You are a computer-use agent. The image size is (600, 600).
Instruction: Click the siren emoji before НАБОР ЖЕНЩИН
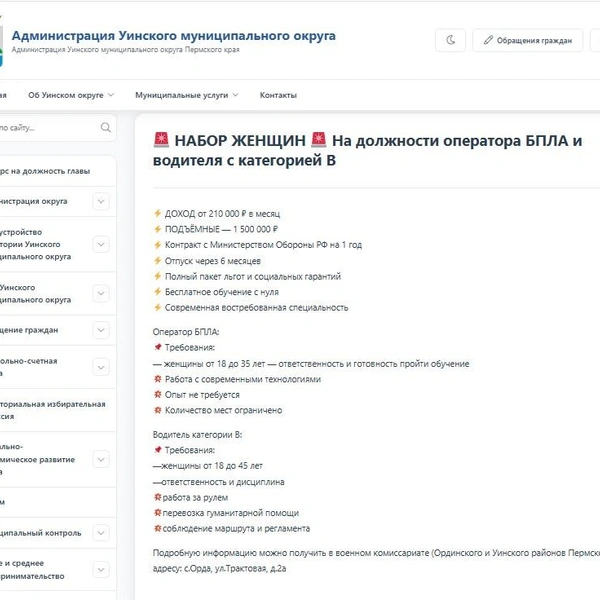coord(161,140)
